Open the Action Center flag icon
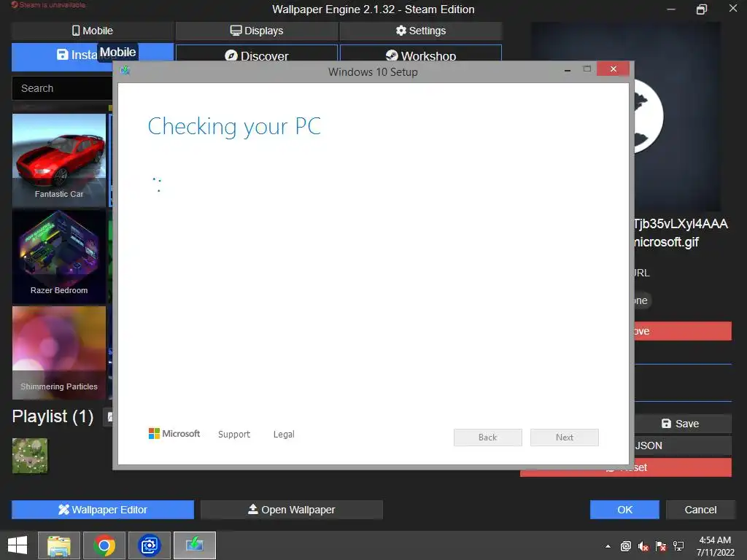This screenshot has height=560, width=747. [661, 546]
